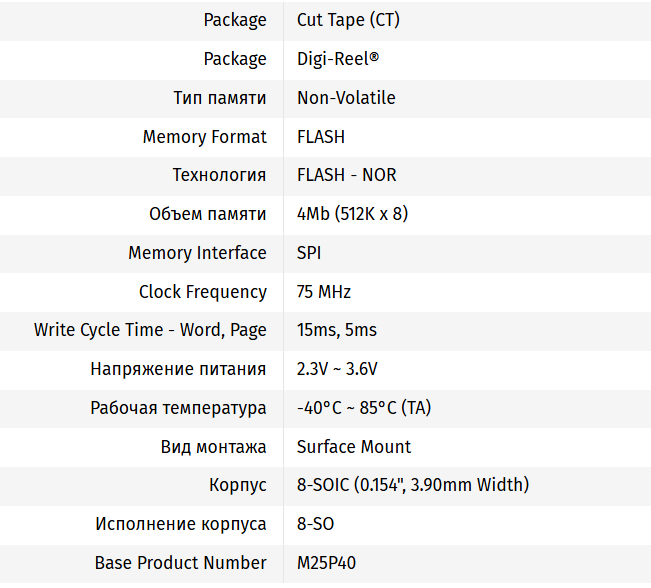The image size is (651, 588).
Task: Click the "Memory Interface" label
Action: 197,253
